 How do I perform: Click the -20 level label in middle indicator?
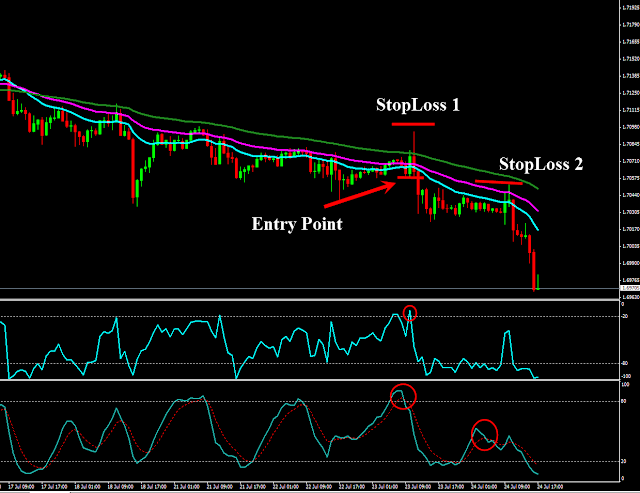pos(625,316)
